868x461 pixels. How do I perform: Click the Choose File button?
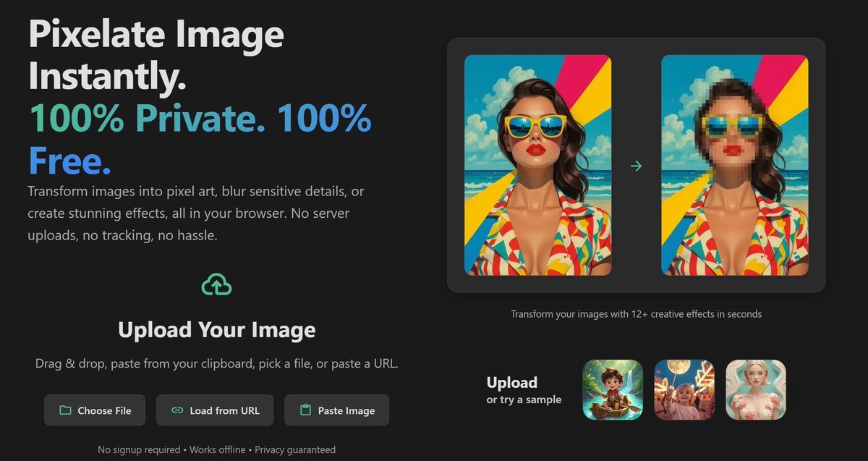tap(95, 410)
